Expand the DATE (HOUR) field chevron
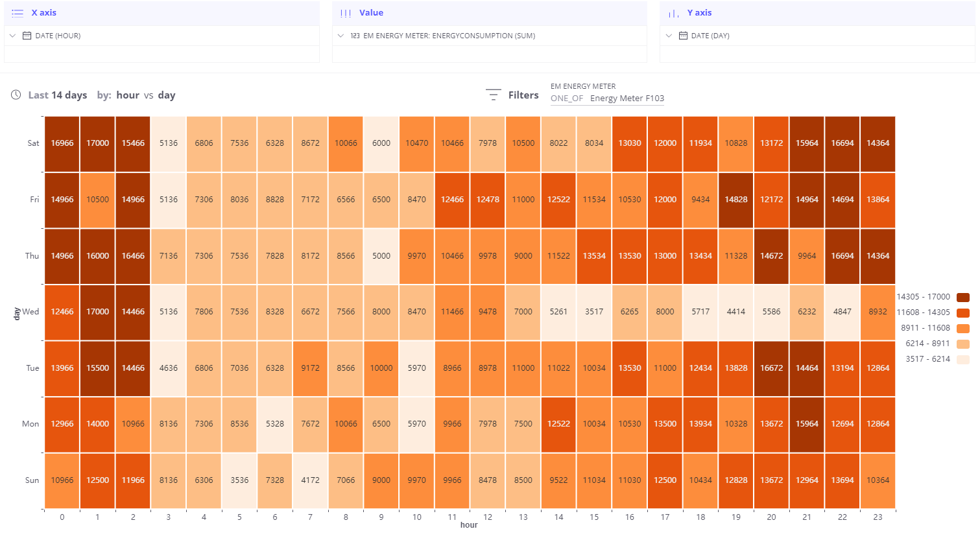 [x=12, y=36]
